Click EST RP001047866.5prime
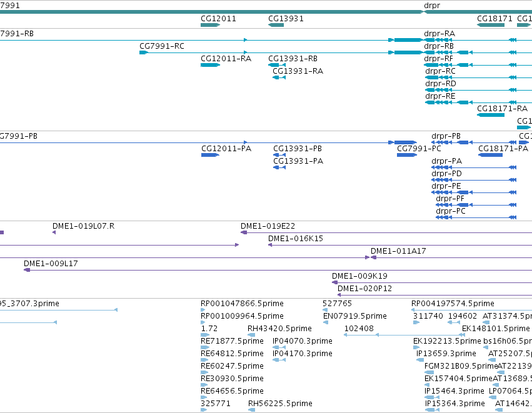 click(243, 304)
